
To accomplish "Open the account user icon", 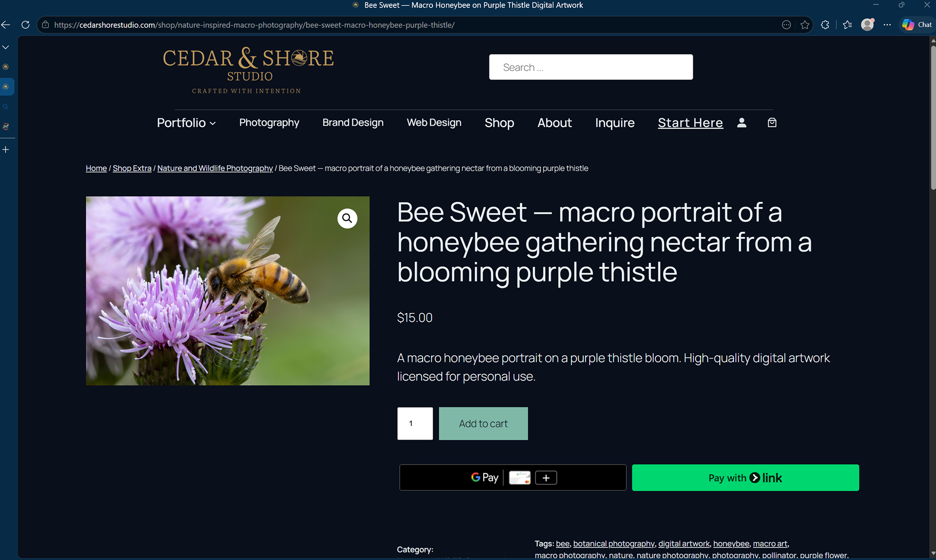I will (x=741, y=123).
